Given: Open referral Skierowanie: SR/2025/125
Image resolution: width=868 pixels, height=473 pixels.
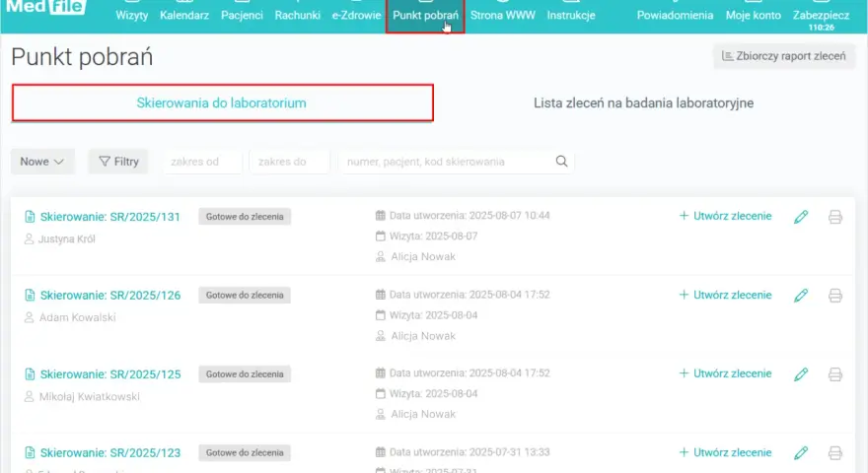Looking at the screenshot, I should (110, 374).
